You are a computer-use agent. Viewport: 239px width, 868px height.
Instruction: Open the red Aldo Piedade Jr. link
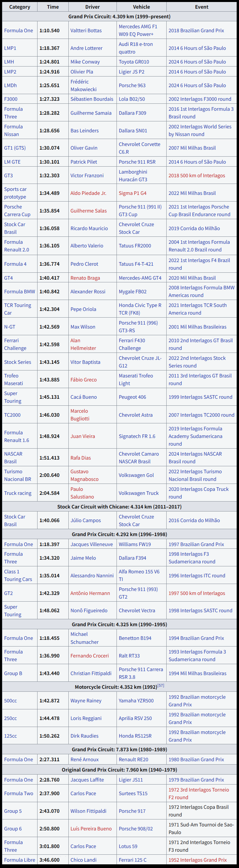coord(88,193)
